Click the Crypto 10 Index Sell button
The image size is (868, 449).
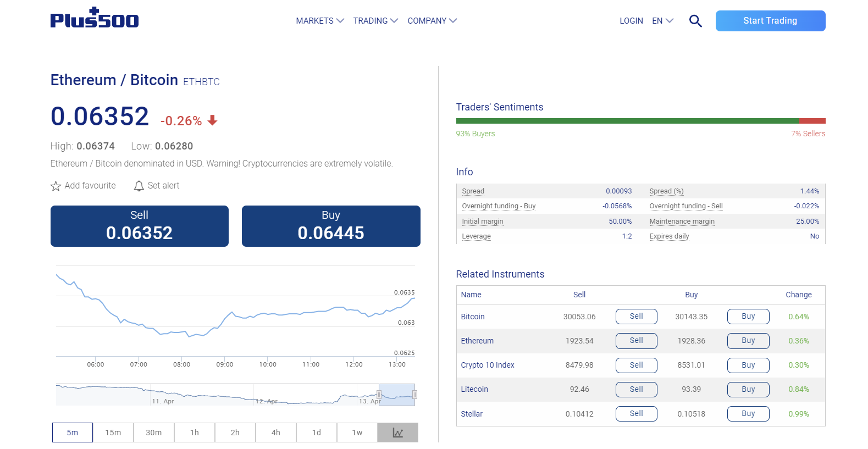637,365
